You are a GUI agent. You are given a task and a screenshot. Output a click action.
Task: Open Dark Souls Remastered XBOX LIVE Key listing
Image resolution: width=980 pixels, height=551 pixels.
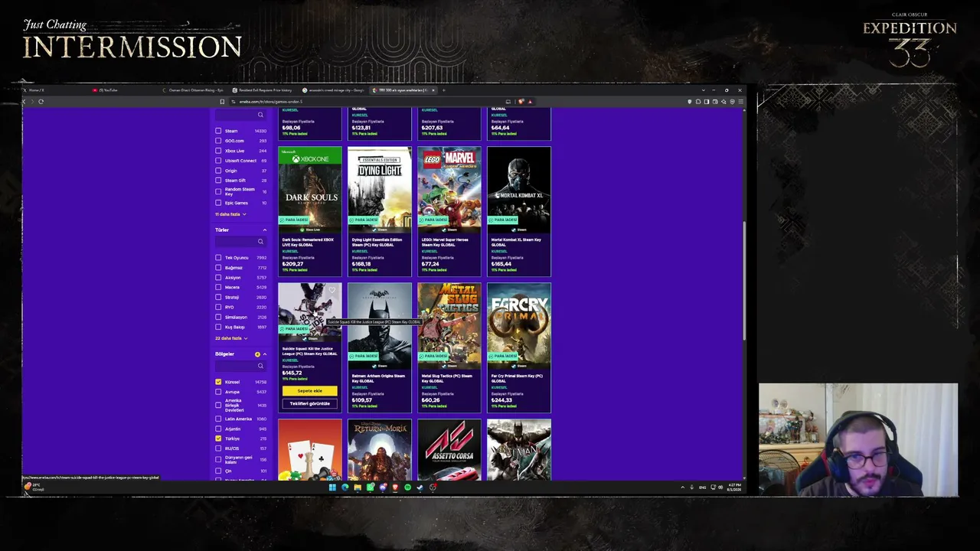pyautogui.click(x=309, y=242)
